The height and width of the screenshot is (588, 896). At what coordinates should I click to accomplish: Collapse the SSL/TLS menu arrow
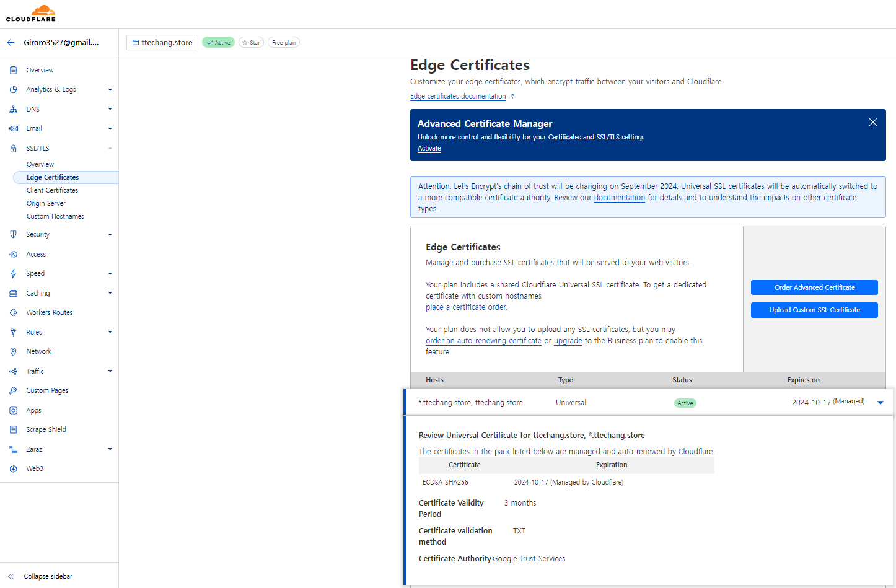(x=110, y=148)
